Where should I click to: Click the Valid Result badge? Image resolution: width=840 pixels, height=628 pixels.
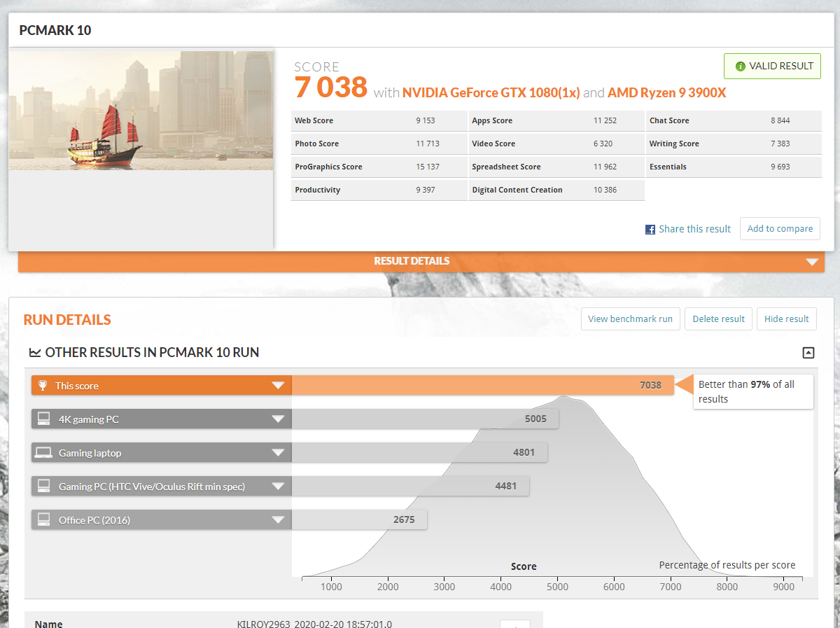click(x=772, y=67)
